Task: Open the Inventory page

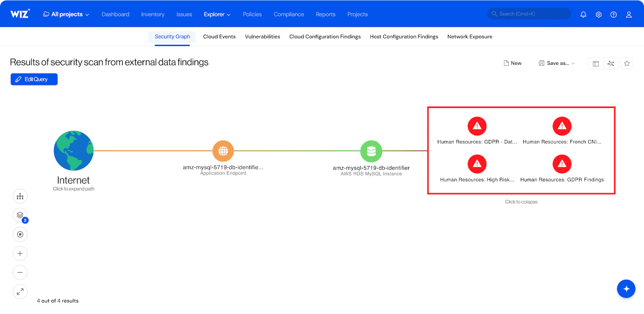Action: (153, 15)
